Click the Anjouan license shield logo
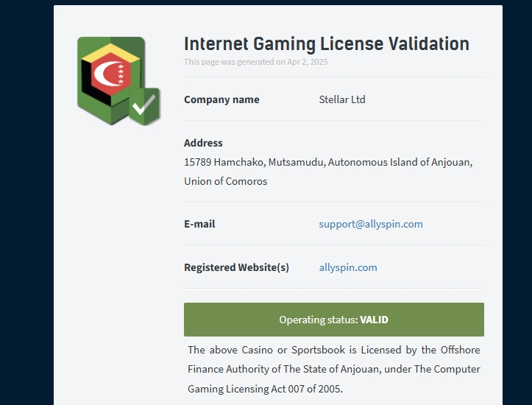Viewport: 532px width, 405px height. [118, 81]
